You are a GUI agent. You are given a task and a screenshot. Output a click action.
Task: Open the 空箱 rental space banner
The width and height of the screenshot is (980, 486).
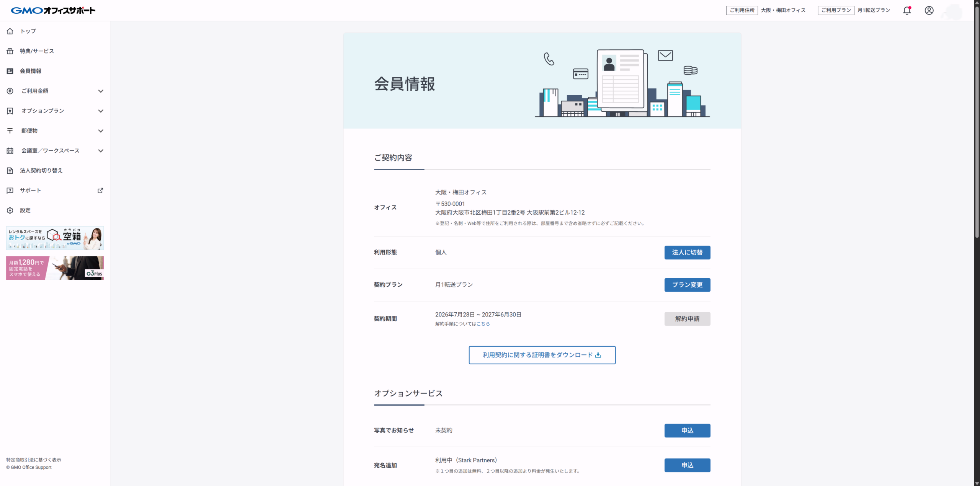pos(55,238)
